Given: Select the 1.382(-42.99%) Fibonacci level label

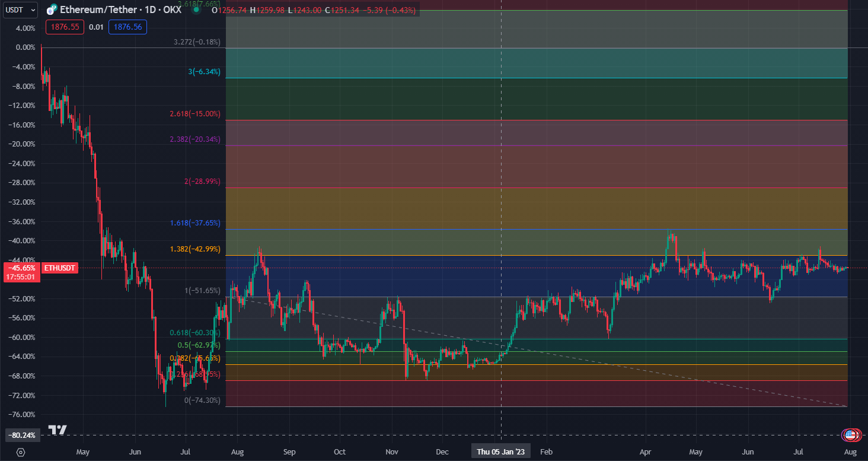Looking at the screenshot, I should click(x=195, y=249).
